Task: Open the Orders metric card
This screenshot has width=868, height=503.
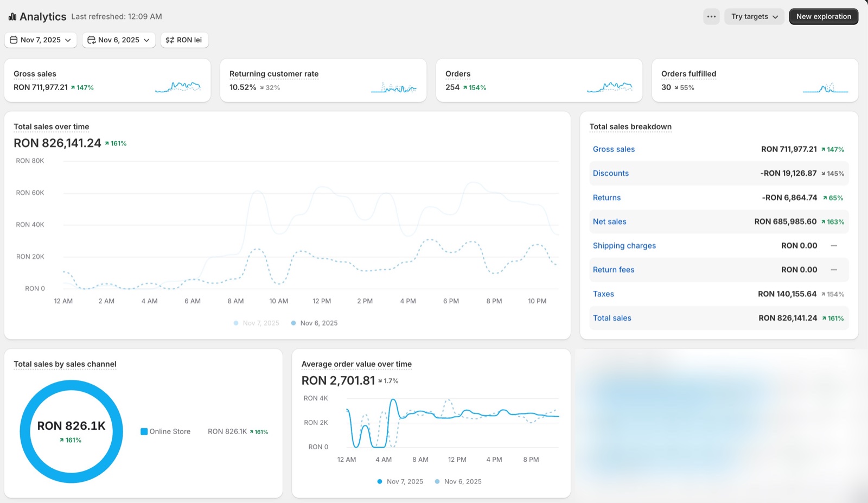Action: click(539, 80)
